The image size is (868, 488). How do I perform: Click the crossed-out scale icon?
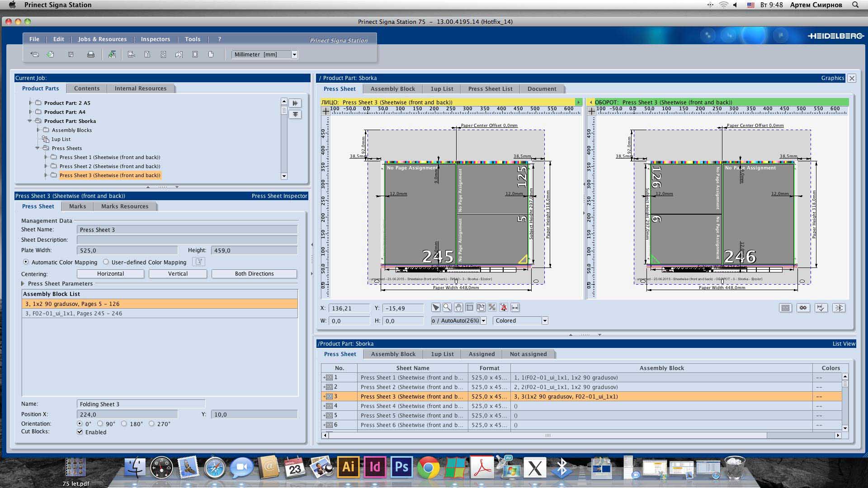coord(492,308)
